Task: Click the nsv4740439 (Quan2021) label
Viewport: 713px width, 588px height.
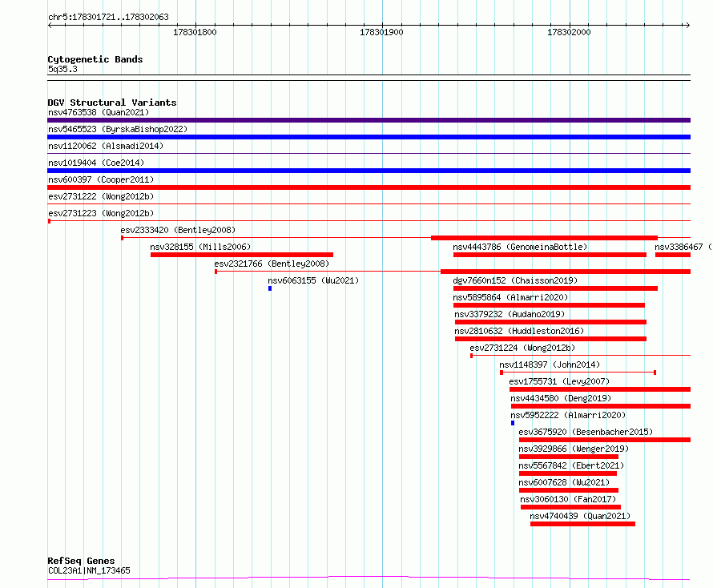Action: [580, 516]
